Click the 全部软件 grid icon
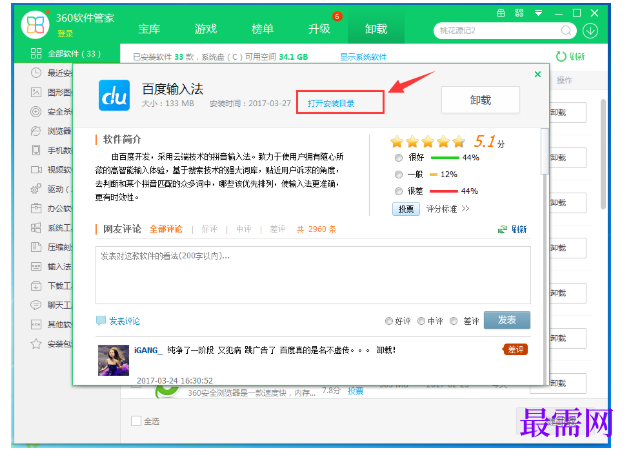632x454 pixels. 36,53
